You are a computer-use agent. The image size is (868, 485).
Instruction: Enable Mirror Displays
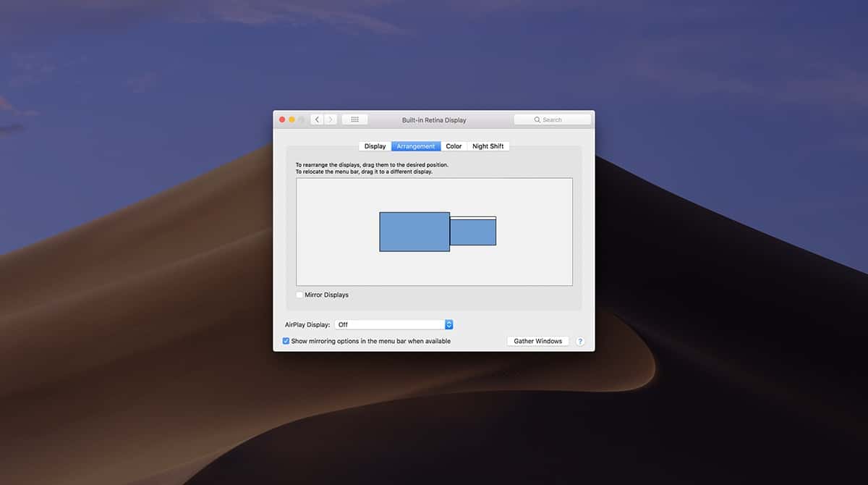point(299,295)
